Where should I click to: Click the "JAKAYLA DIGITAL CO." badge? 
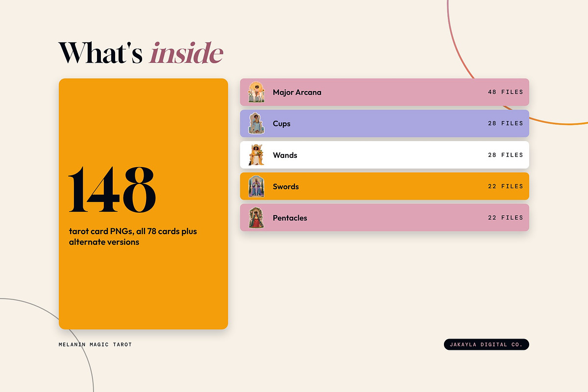487,344
